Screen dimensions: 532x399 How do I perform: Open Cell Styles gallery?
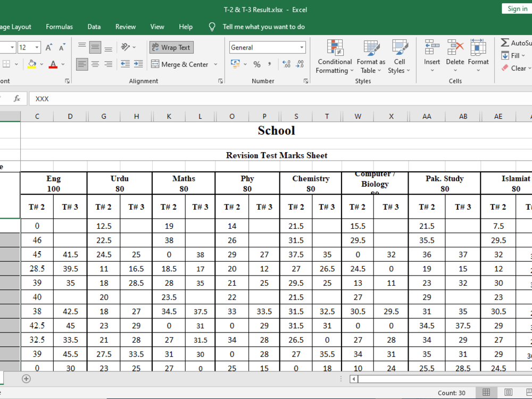(x=399, y=56)
